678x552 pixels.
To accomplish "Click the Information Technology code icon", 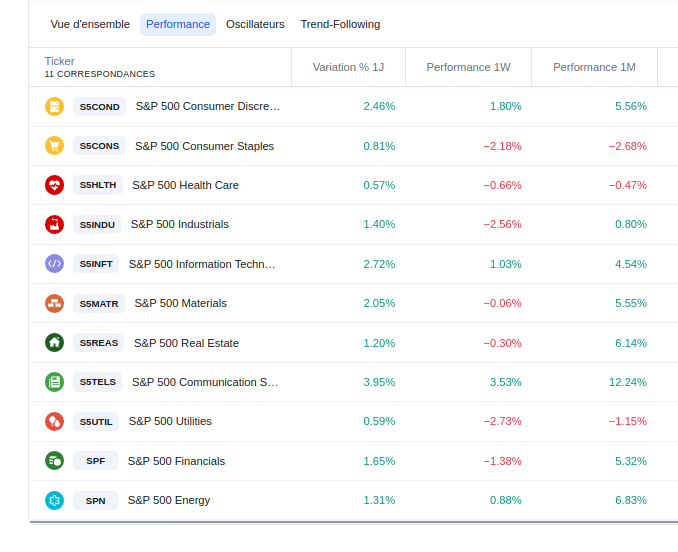I will click(54, 264).
